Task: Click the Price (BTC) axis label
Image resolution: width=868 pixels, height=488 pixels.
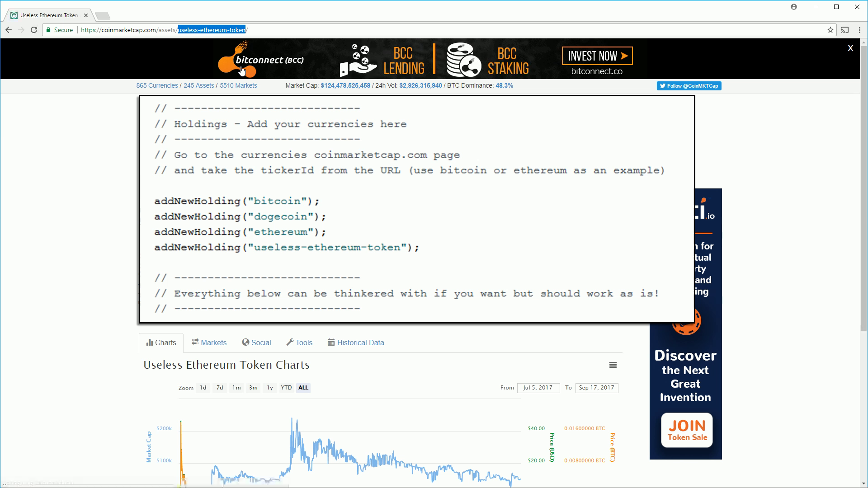Action: point(613,447)
